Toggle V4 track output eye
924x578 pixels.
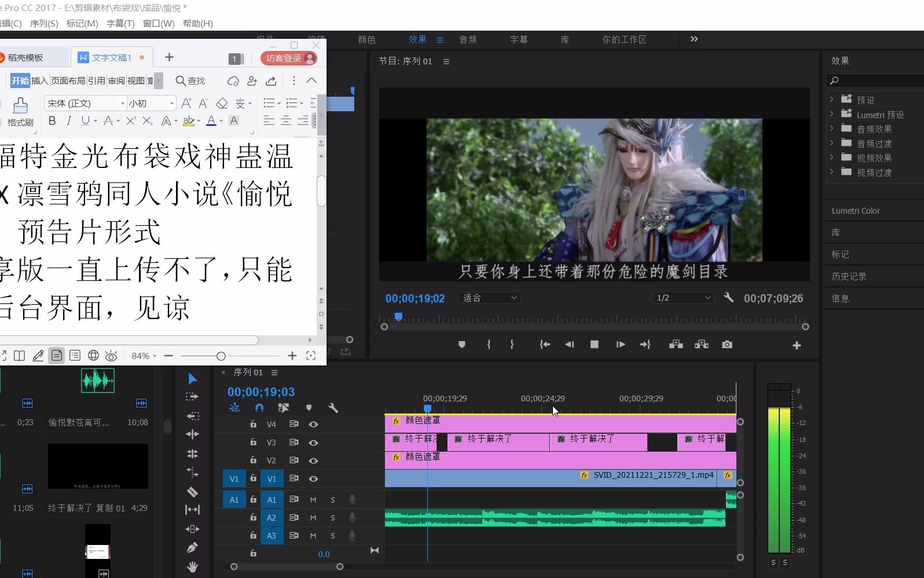coord(313,425)
